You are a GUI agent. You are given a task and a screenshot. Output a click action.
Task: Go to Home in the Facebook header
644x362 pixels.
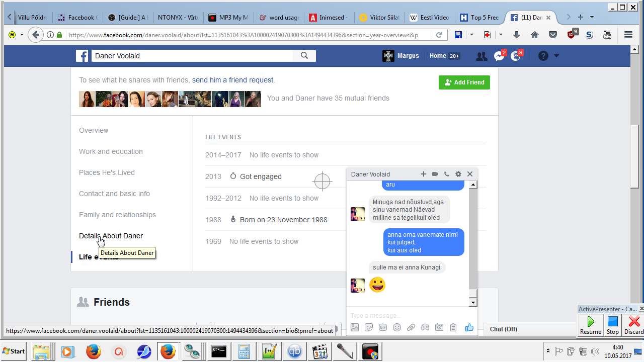(x=438, y=56)
